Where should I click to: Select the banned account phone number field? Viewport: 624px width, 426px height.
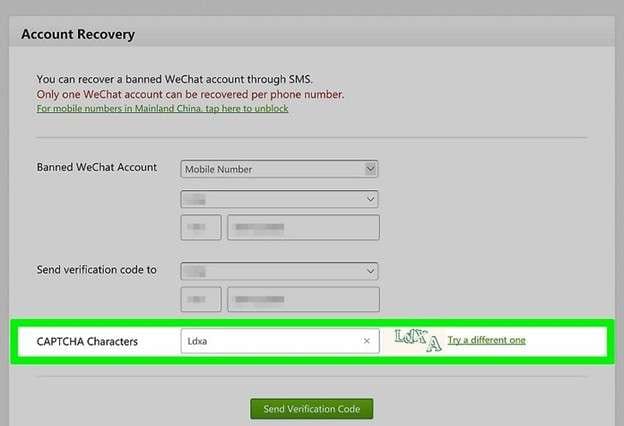[303, 227]
